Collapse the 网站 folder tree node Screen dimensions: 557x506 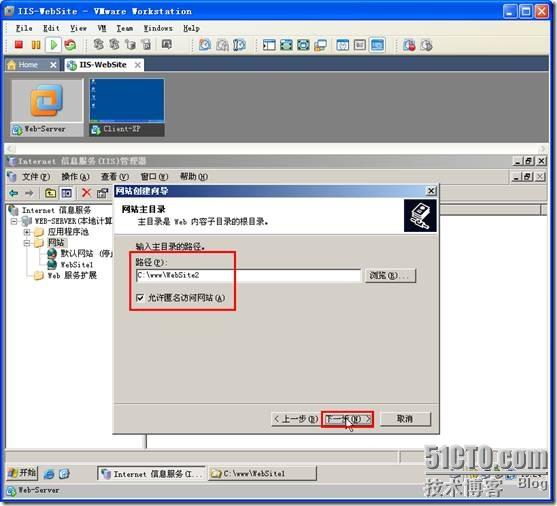pos(27,243)
